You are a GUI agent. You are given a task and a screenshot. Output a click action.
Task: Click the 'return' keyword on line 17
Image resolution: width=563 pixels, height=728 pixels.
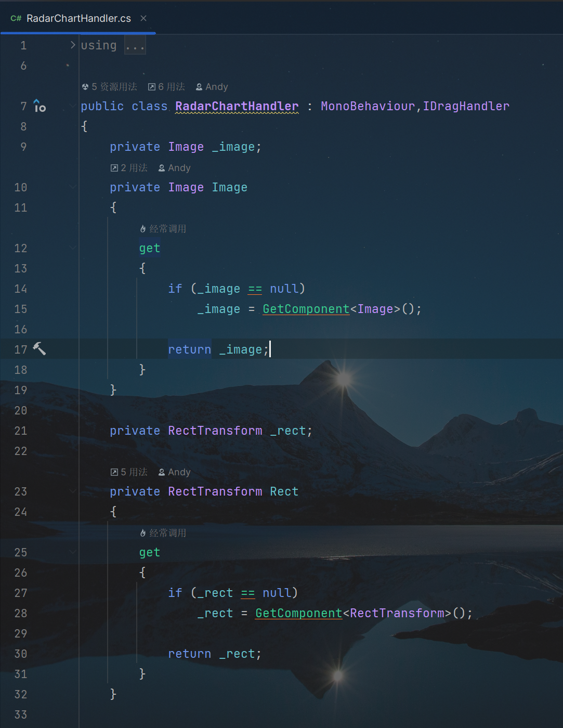189,349
